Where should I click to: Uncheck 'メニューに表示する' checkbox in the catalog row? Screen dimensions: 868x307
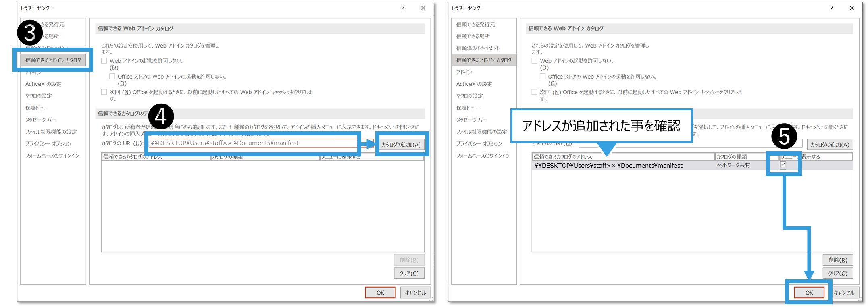click(x=783, y=165)
